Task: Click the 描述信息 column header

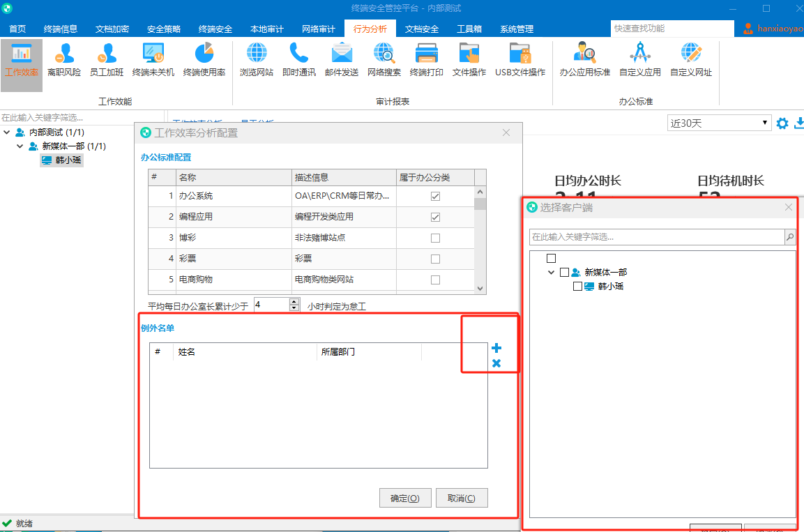Action: [x=344, y=177]
